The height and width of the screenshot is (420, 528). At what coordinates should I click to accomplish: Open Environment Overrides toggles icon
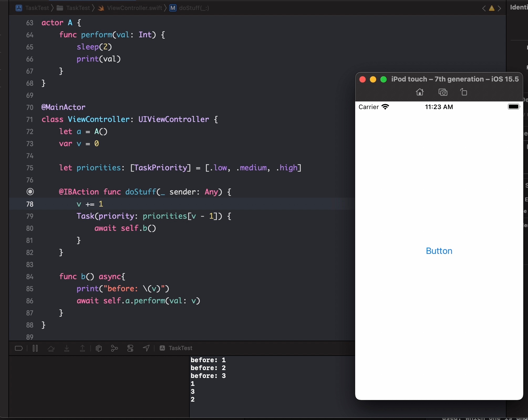click(130, 349)
